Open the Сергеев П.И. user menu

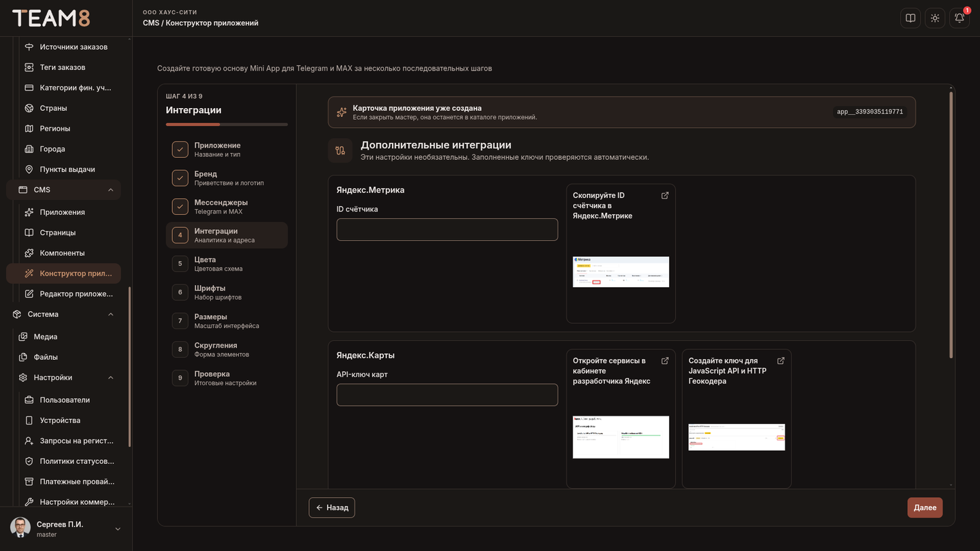pos(66,529)
